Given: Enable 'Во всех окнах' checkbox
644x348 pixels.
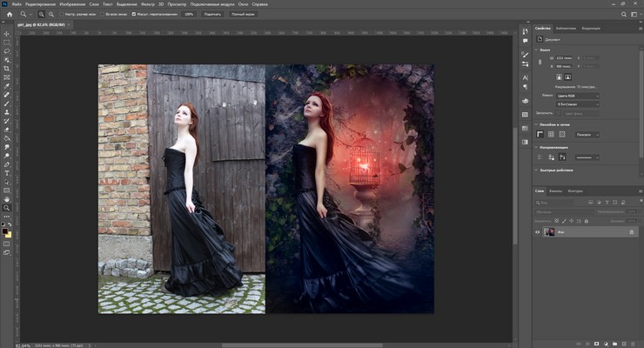Looking at the screenshot, I should point(100,15).
